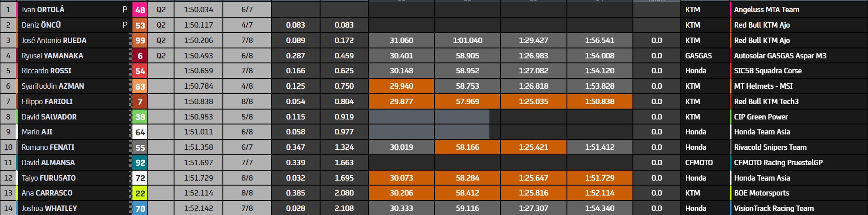Open Ivan ORTOLÁ rider row
868x215 pixels.
[434, 10]
